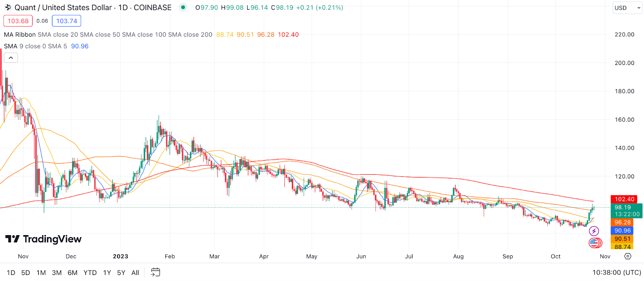Select the 1D time range
This screenshot has height=281, width=644.
click(x=11, y=273)
